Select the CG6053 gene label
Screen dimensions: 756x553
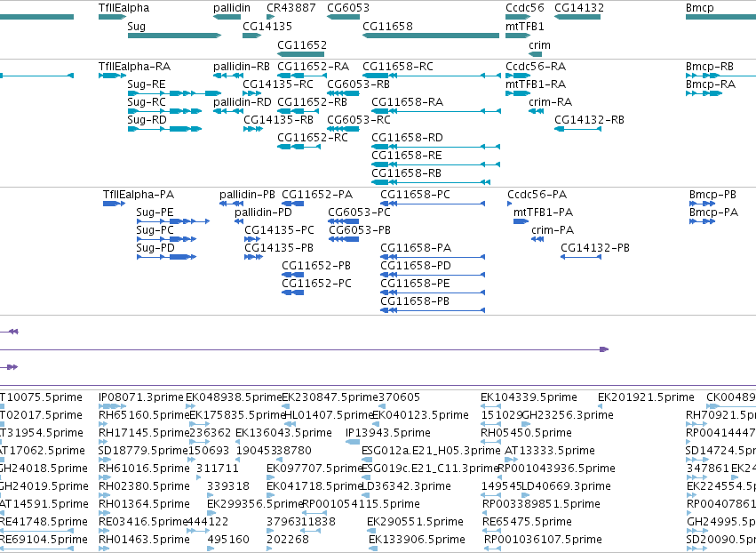pyautogui.click(x=348, y=8)
